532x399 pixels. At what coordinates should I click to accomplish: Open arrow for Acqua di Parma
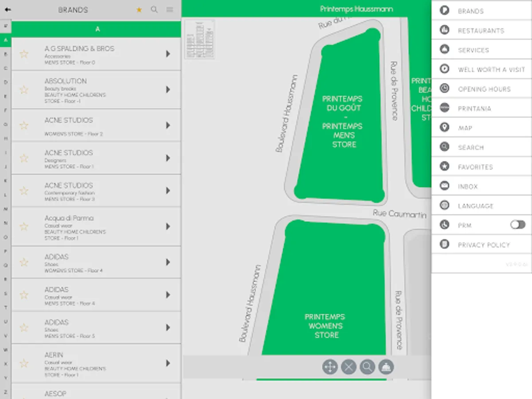coord(168,227)
